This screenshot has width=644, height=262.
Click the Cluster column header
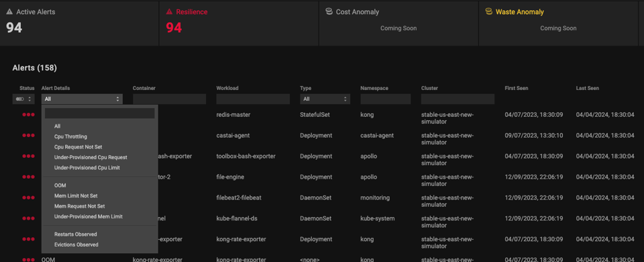pyautogui.click(x=429, y=88)
